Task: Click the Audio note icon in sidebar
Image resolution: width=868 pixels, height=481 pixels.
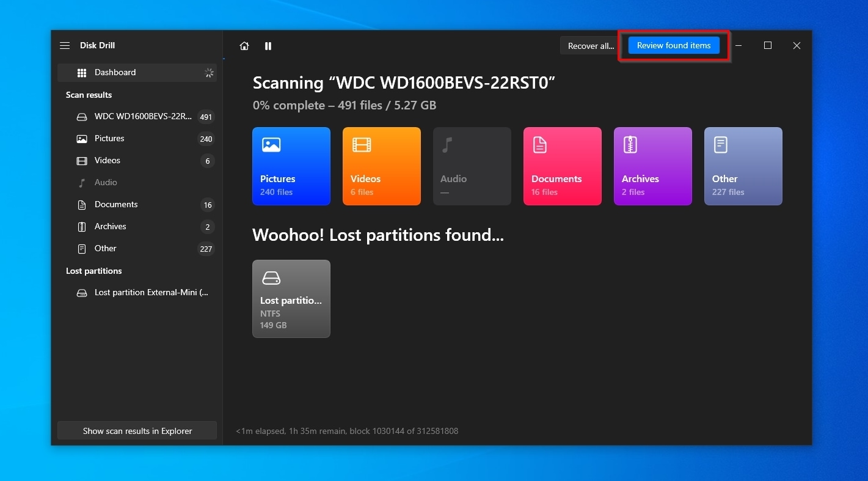Action: click(81, 182)
